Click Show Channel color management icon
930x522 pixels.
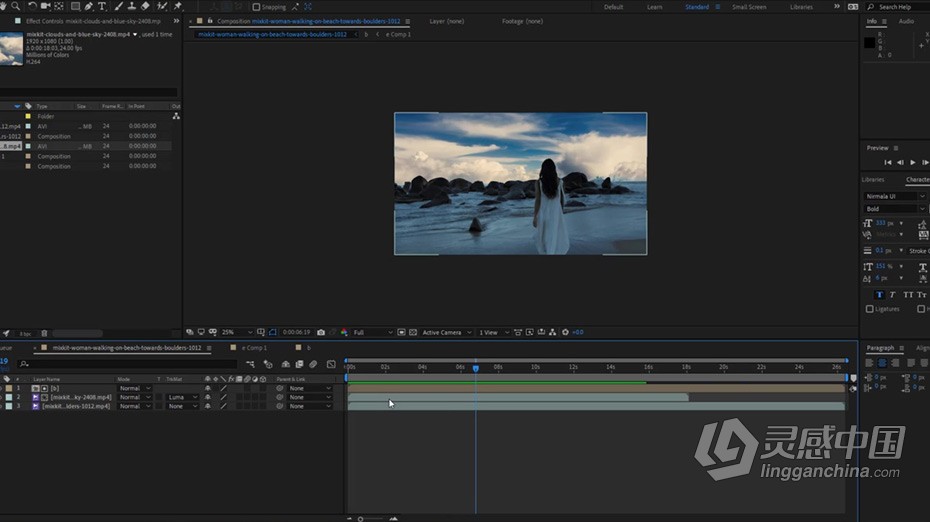point(344,332)
